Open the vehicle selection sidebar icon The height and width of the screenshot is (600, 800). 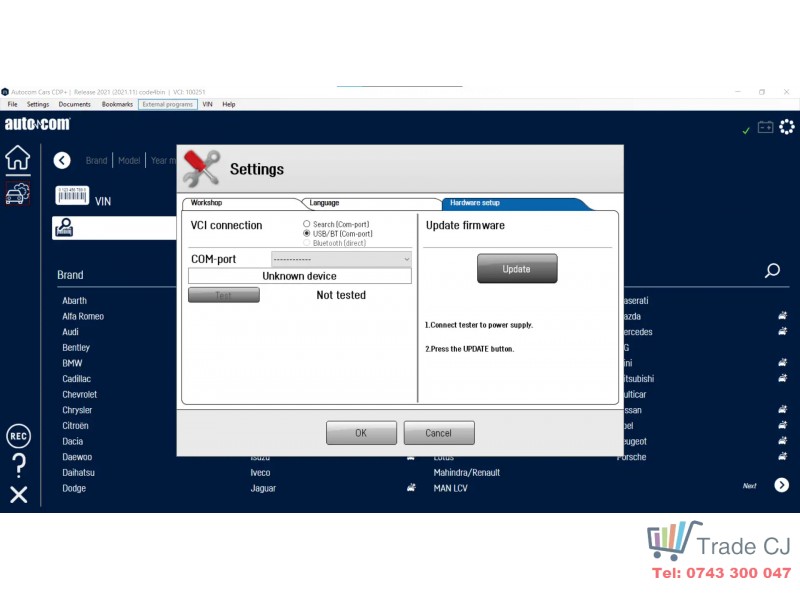[18, 194]
